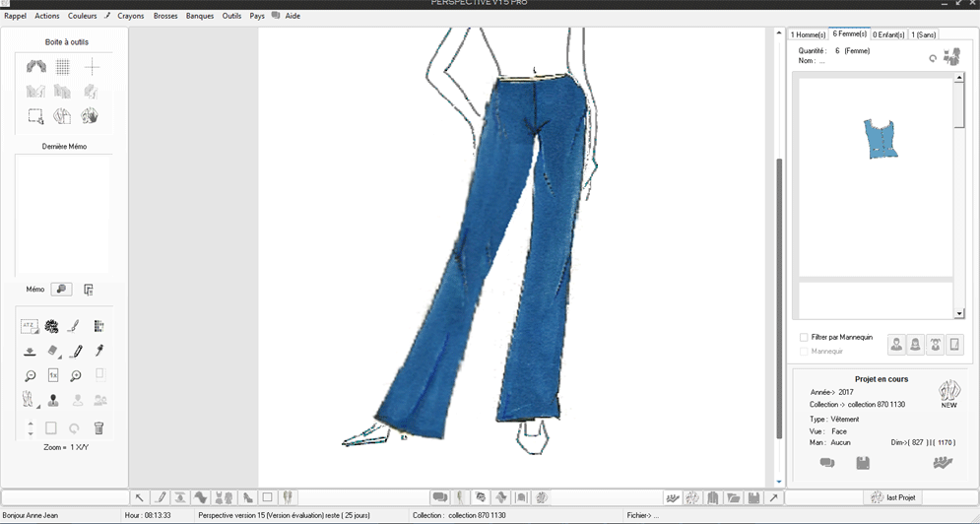Select the trash bin icon
Viewport: 980px width, 524px height.
coord(98,428)
